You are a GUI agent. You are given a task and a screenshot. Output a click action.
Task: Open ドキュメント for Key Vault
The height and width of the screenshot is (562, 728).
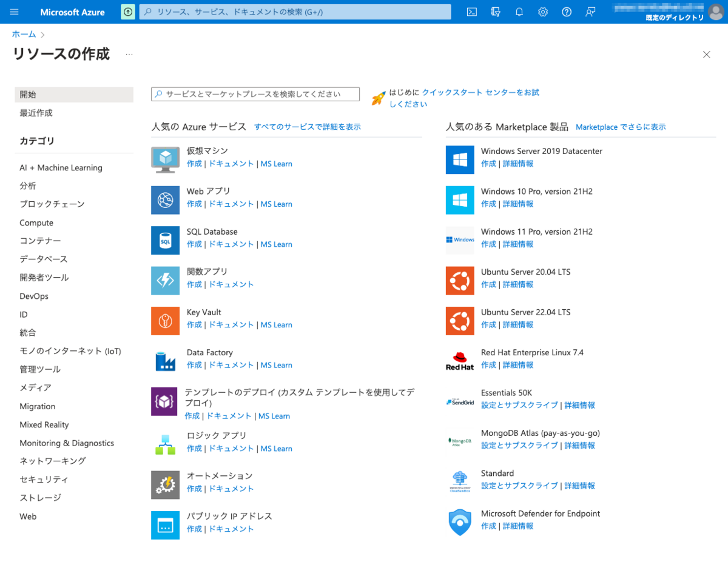[x=231, y=325]
